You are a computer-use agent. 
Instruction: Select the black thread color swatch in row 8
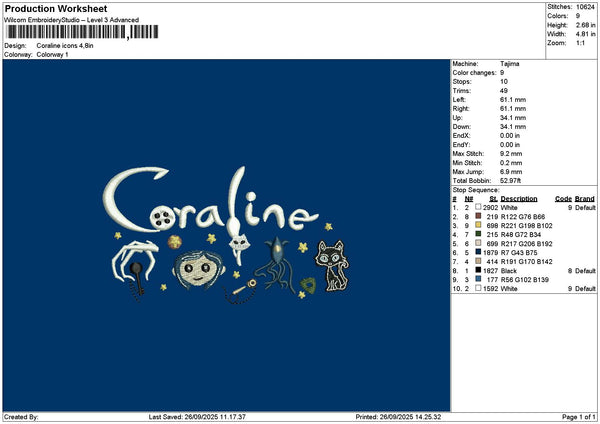(478, 270)
